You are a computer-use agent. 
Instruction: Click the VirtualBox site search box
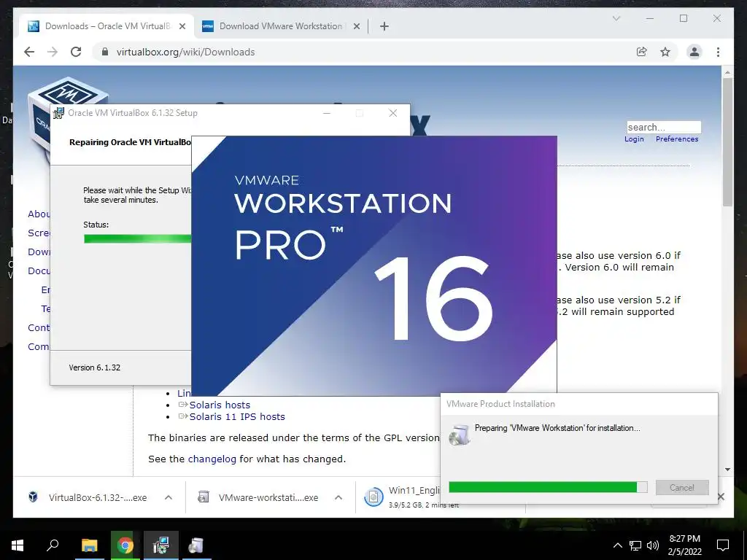tap(664, 127)
